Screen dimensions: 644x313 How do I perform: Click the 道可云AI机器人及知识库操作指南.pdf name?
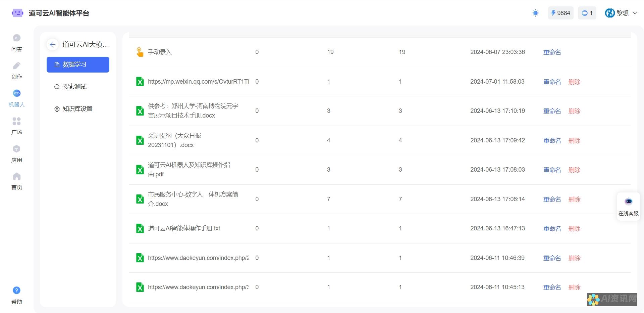189,170
